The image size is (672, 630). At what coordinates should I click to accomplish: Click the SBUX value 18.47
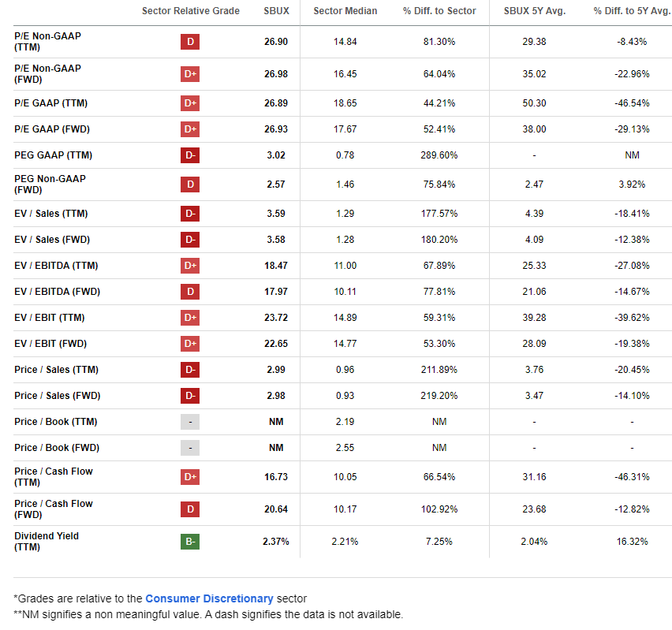point(276,266)
